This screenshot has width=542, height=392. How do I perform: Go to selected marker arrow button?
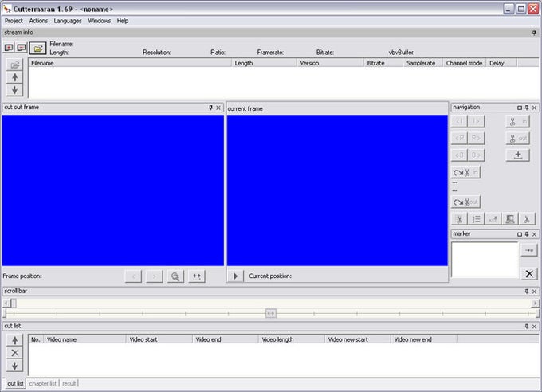click(x=529, y=250)
